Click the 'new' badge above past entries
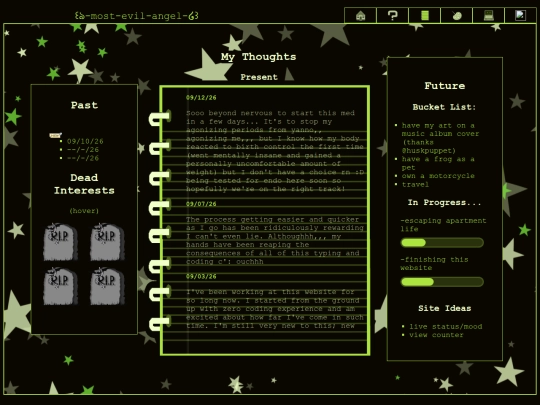This screenshot has height=405, width=540. [55, 135]
